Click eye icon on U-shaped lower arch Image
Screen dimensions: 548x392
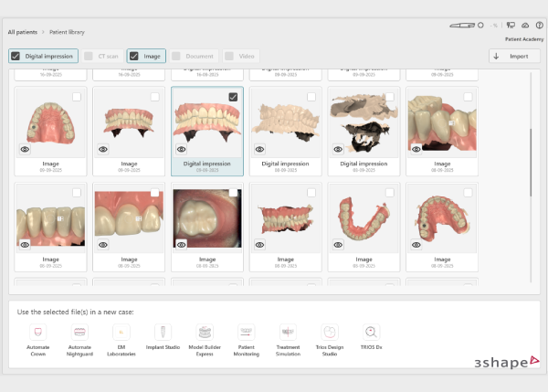[338, 245]
